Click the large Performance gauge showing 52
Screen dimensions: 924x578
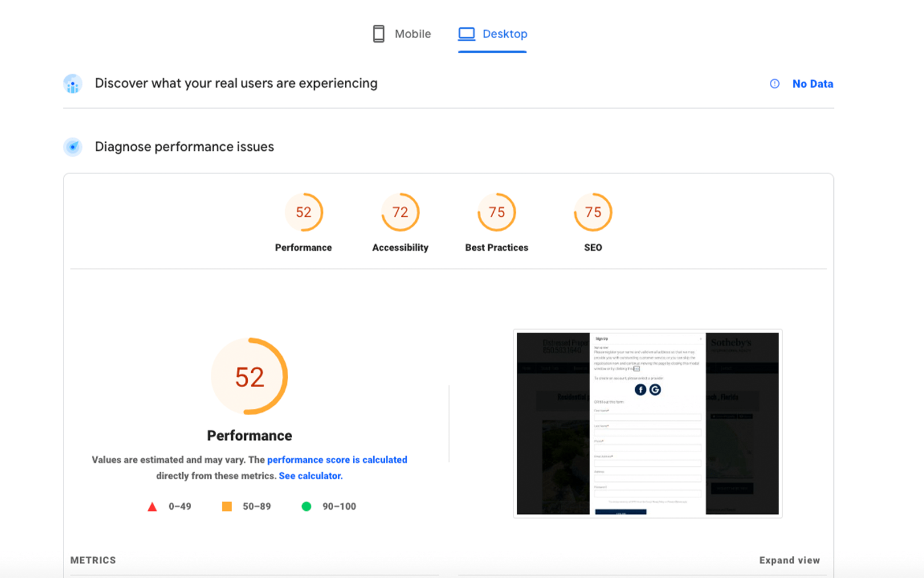pos(249,377)
